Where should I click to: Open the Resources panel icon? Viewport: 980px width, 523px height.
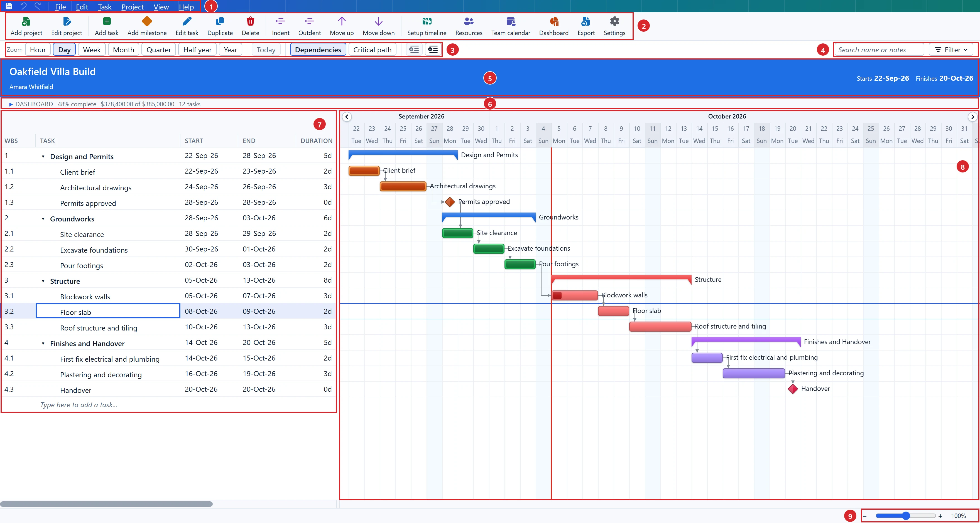(x=469, y=21)
